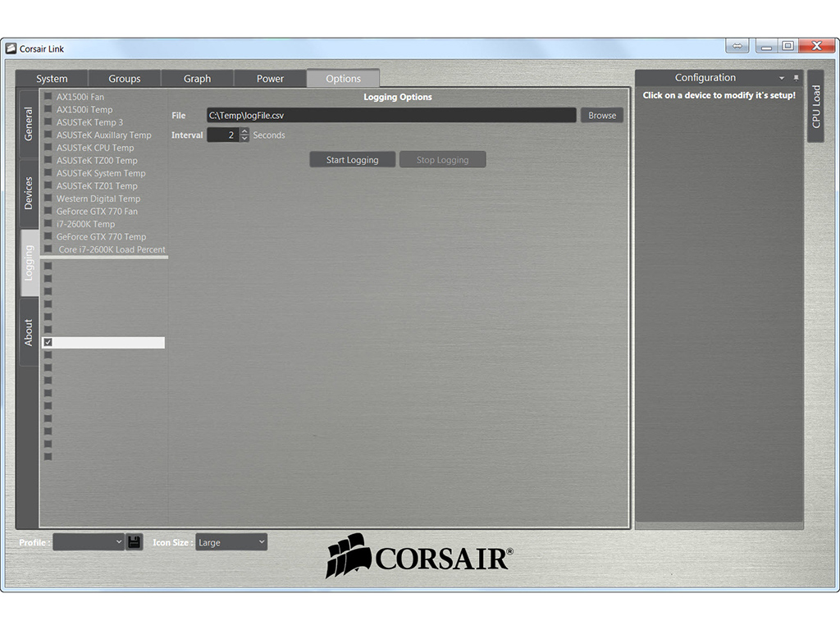
Task: Toggle the Western Digital Temp checkbox
Action: point(48,199)
